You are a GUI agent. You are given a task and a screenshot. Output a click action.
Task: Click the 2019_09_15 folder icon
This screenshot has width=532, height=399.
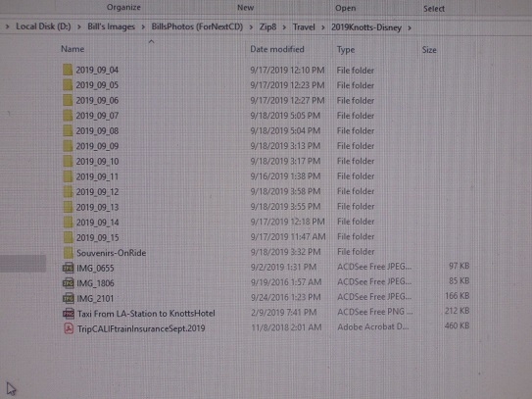(69, 237)
